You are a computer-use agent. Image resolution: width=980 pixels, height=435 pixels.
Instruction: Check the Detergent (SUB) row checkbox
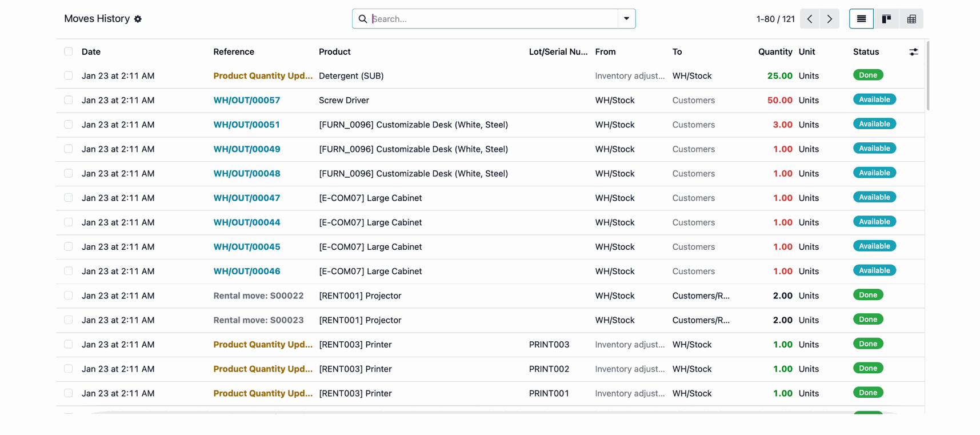coord(69,75)
